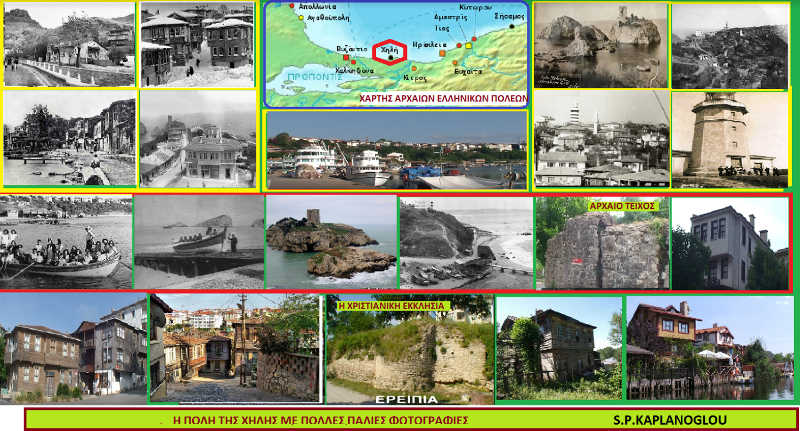
Task: Select the color photo of castle islet
Action: pyautogui.click(x=330, y=240)
